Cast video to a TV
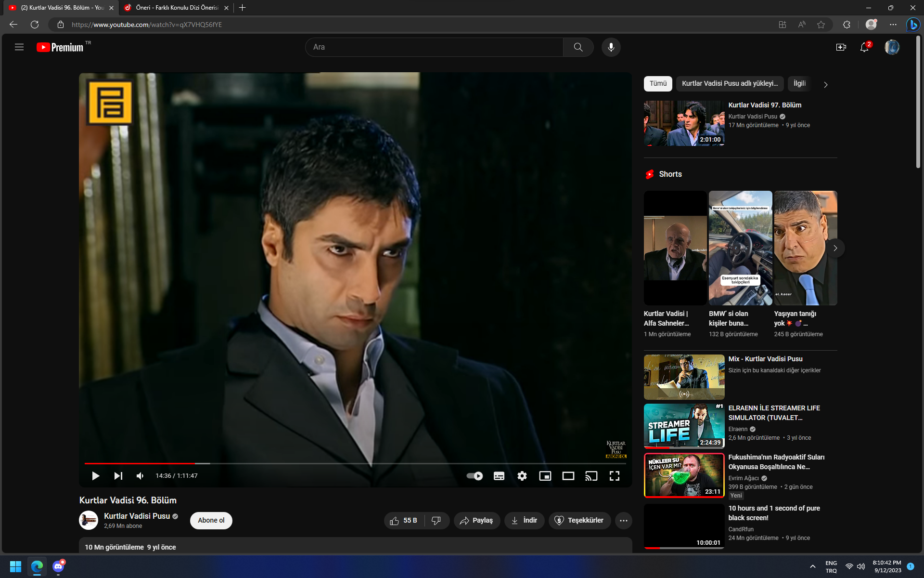 [x=591, y=476]
